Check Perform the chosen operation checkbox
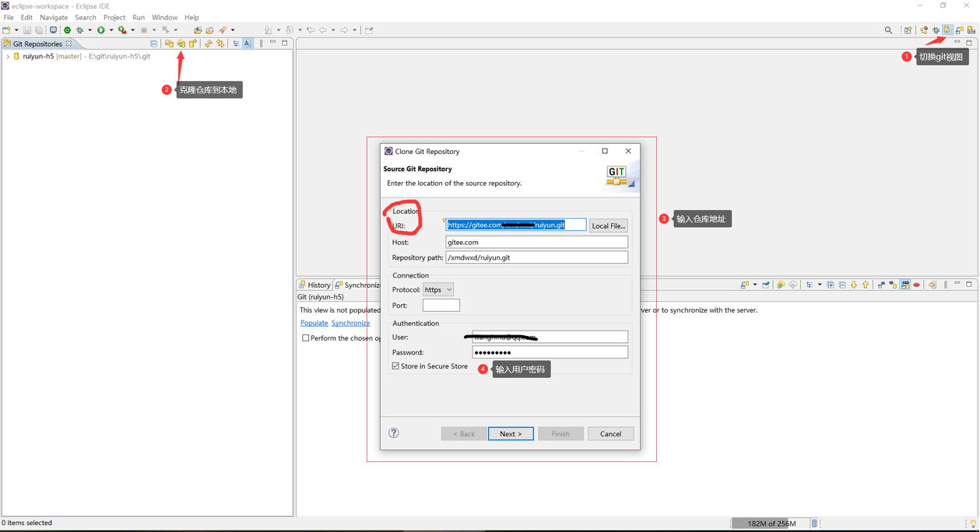The image size is (980, 532). [x=306, y=338]
